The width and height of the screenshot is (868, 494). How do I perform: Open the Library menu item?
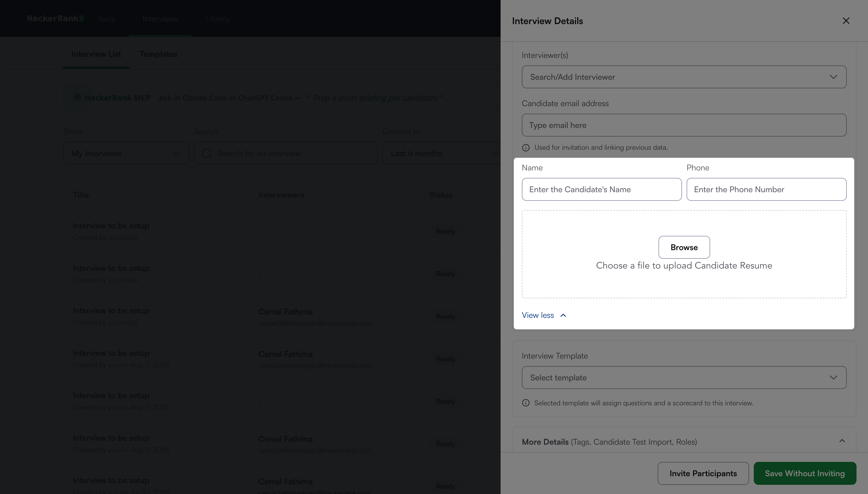coord(217,19)
